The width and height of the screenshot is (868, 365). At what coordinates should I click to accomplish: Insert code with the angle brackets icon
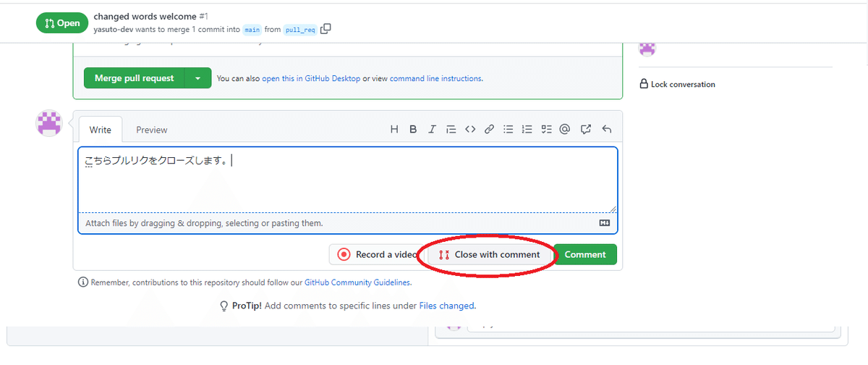coord(470,130)
